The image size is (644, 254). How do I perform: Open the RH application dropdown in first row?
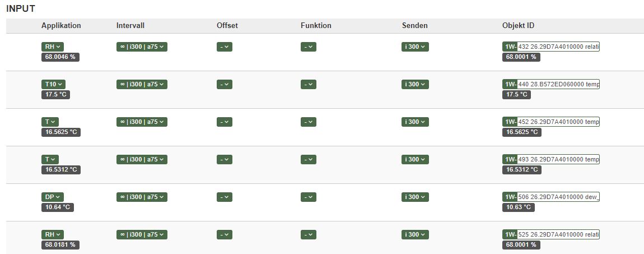point(53,47)
